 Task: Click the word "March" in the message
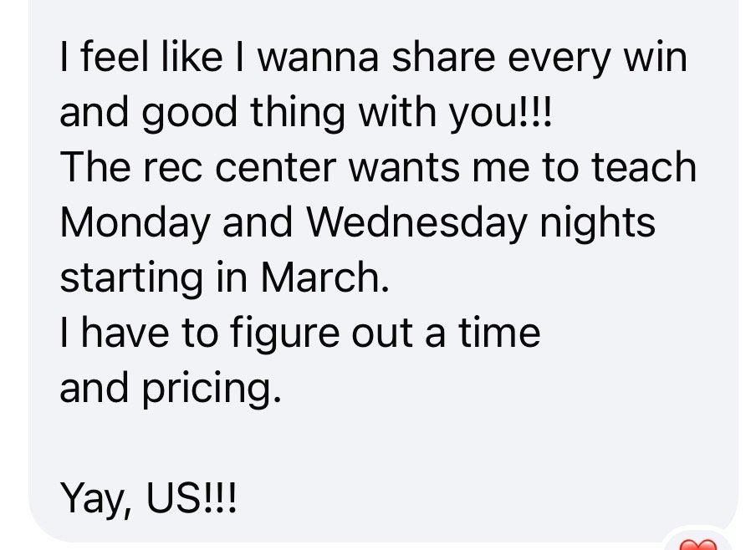coord(324,278)
